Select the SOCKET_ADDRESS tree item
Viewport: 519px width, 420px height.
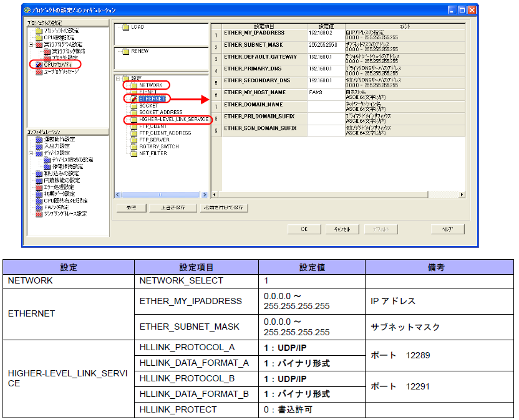pos(160,112)
